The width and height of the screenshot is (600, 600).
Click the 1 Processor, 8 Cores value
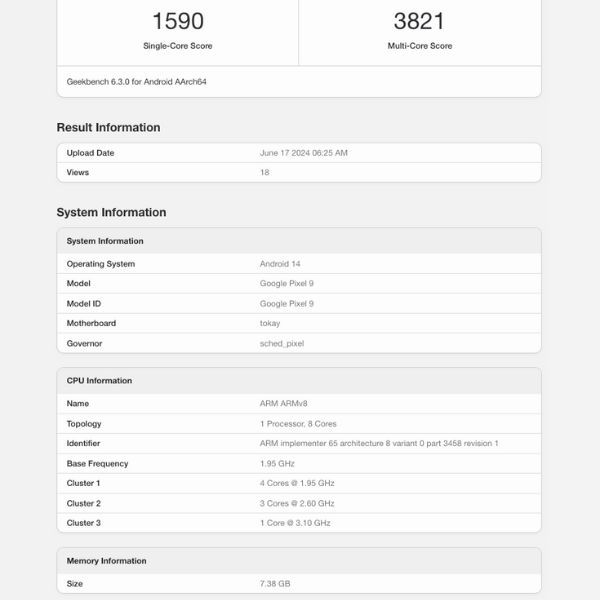click(298, 424)
